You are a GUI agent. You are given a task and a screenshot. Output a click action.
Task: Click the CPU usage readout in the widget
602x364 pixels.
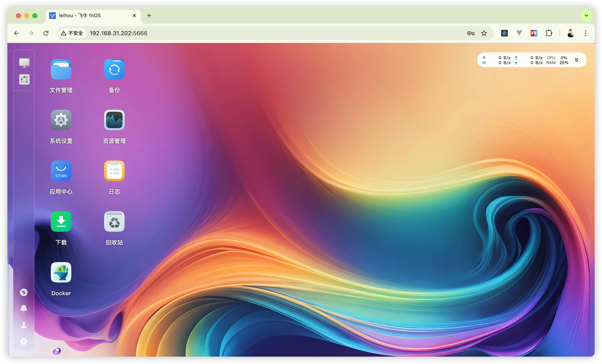(557, 58)
